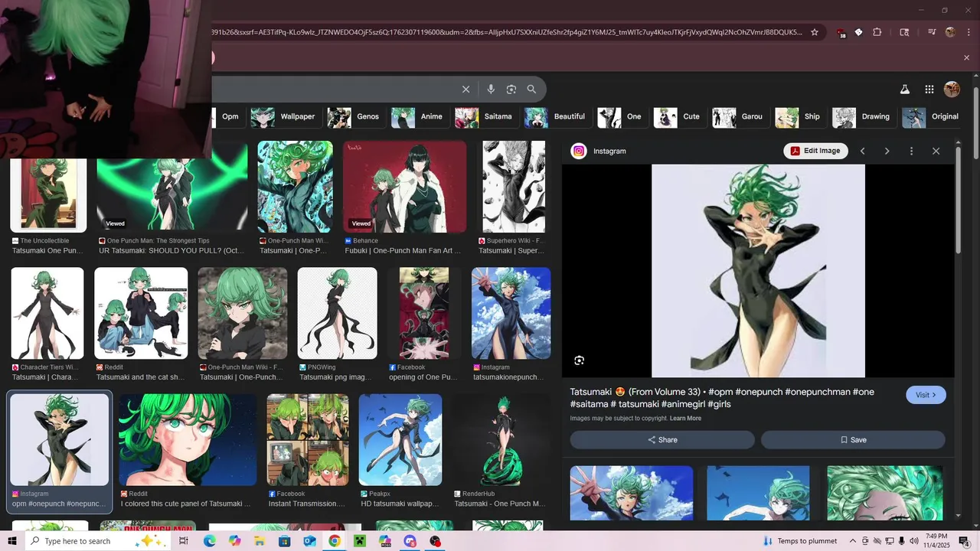Filter results by the Original chip

[931, 117]
